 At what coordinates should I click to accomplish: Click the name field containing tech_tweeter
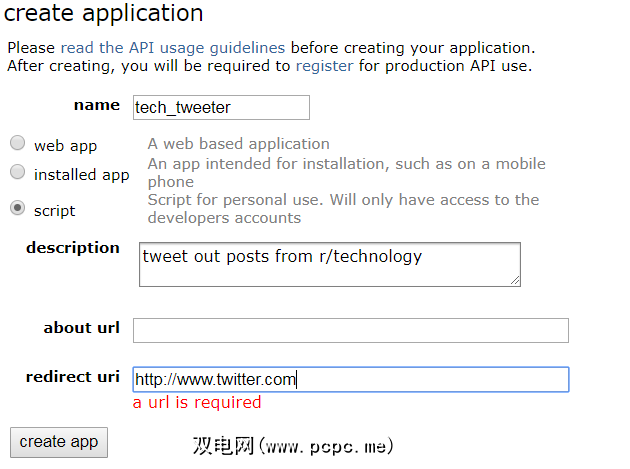pos(221,107)
